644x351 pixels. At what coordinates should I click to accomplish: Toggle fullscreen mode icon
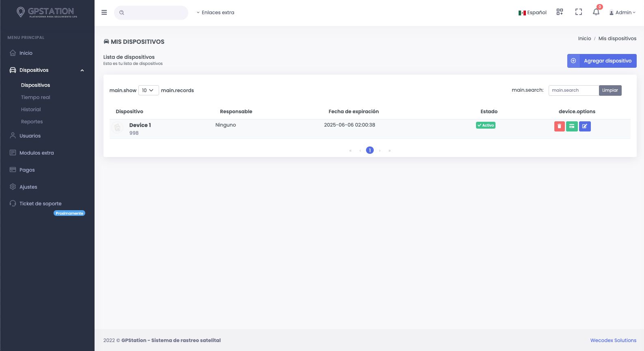click(578, 12)
